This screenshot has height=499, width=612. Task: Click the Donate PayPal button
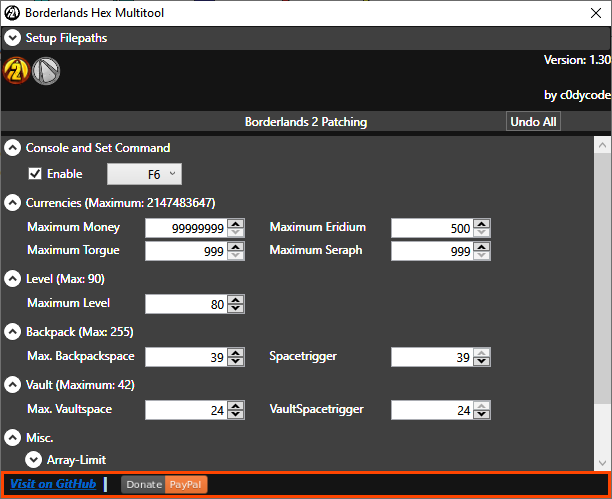[x=164, y=485]
